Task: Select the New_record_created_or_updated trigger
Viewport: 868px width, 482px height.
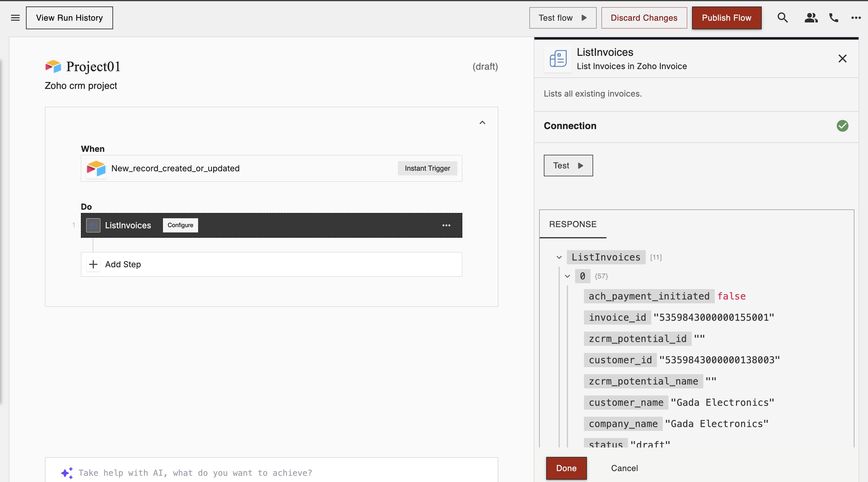Action: (x=271, y=168)
